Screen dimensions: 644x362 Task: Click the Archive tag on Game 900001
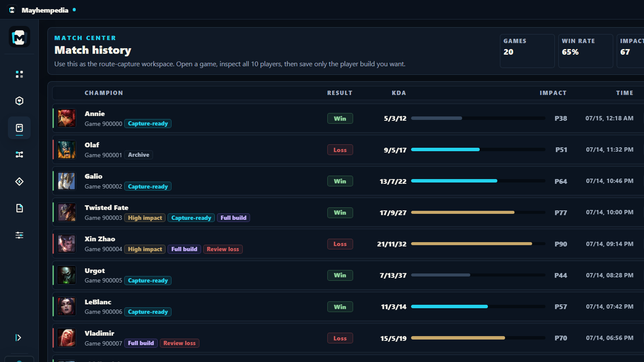coord(139,155)
